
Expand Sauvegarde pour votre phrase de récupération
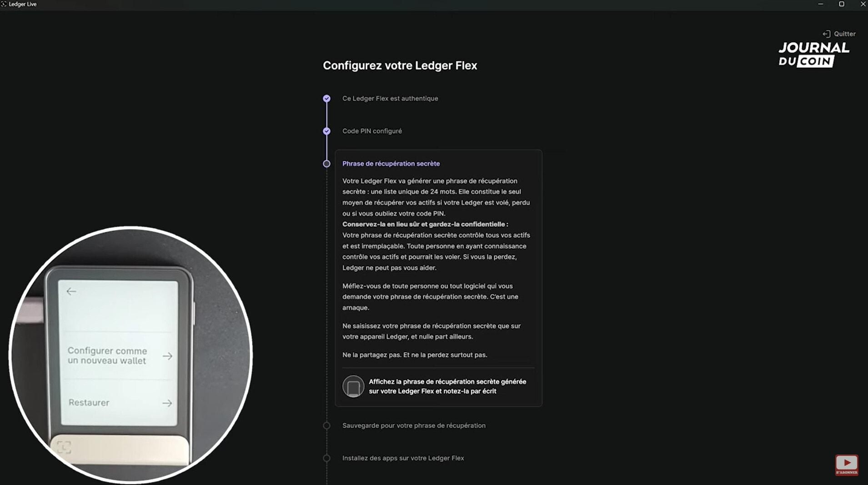(x=414, y=426)
